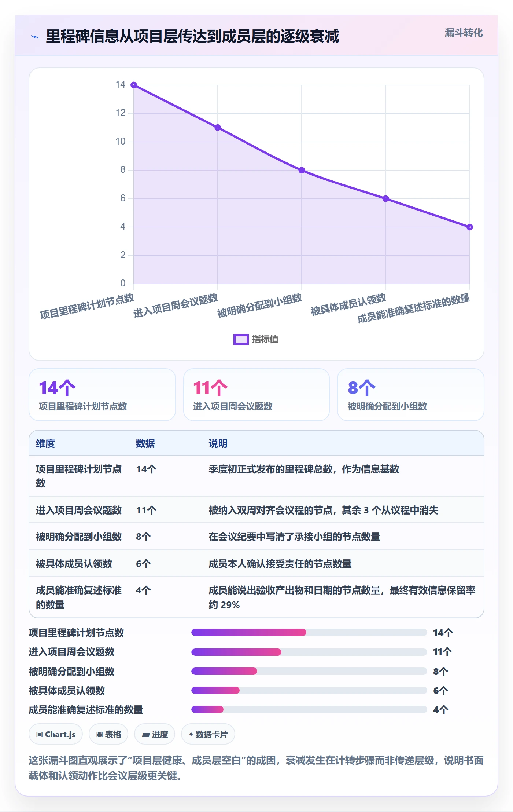Click the chart point at value 14
This screenshot has height=812, width=513.
click(x=134, y=85)
